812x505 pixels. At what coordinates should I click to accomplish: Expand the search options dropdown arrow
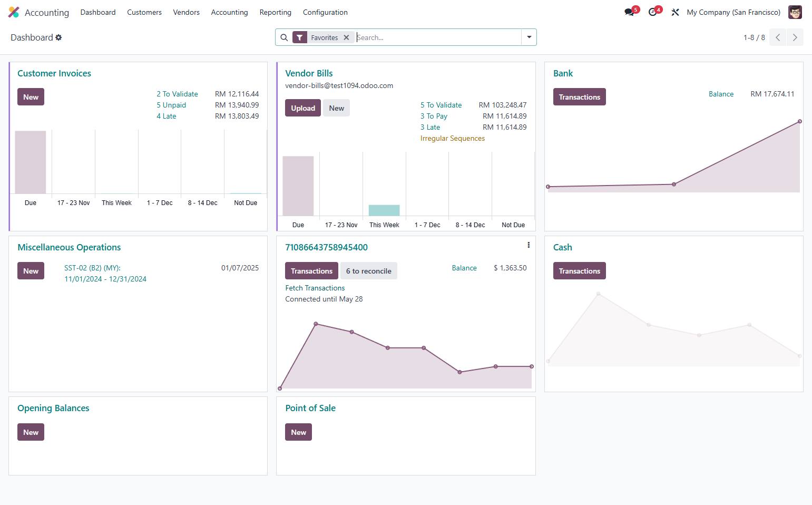(529, 37)
